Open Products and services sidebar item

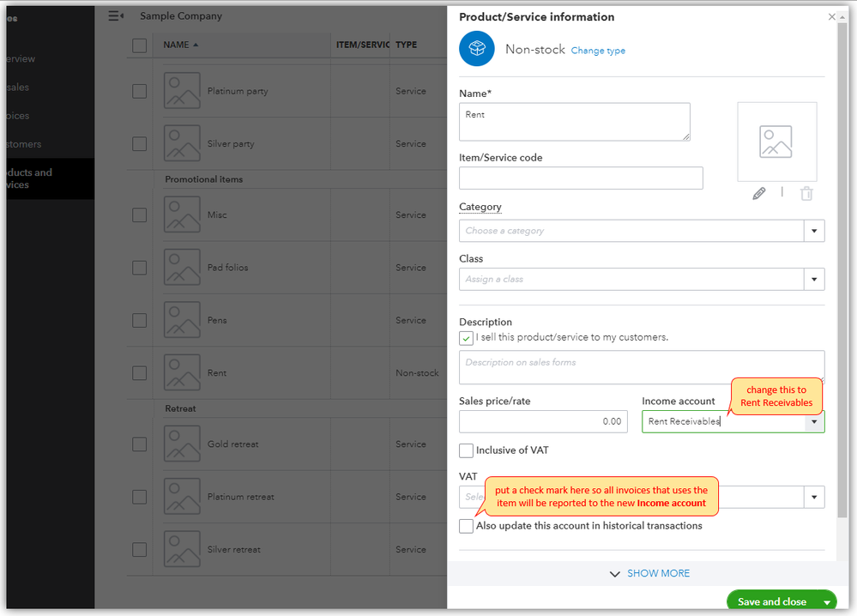tap(51, 178)
